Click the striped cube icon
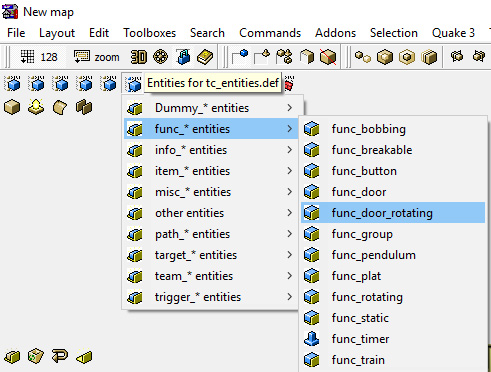491x372 pixels. 429,57
